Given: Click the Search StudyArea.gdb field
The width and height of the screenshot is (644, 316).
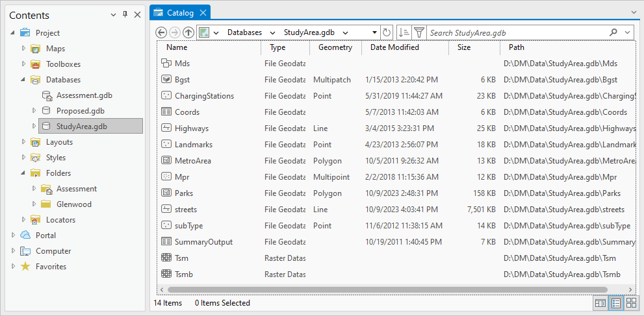Looking at the screenshot, I should [513, 32].
